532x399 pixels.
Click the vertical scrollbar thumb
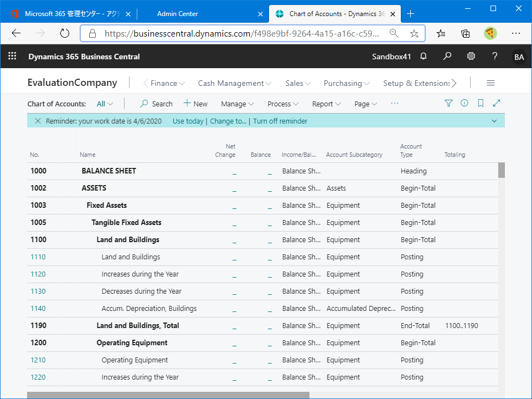[x=502, y=170]
